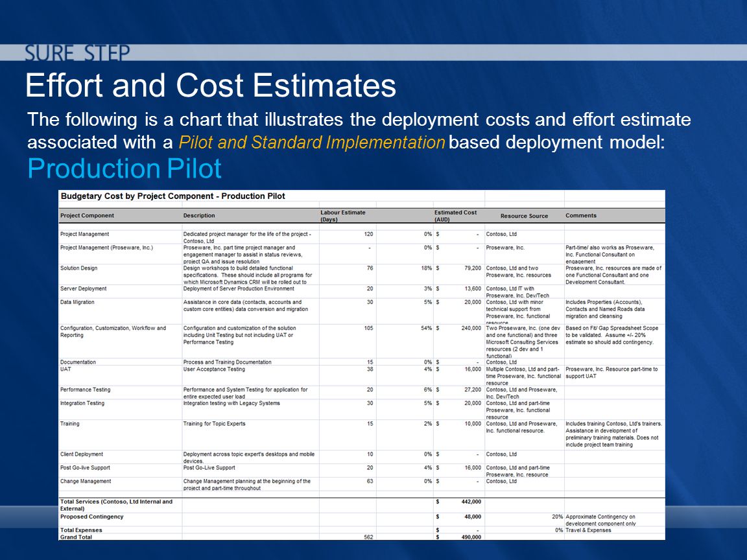
Task: Click the 'Proposed Contingency' row label
Action: click(91, 517)
